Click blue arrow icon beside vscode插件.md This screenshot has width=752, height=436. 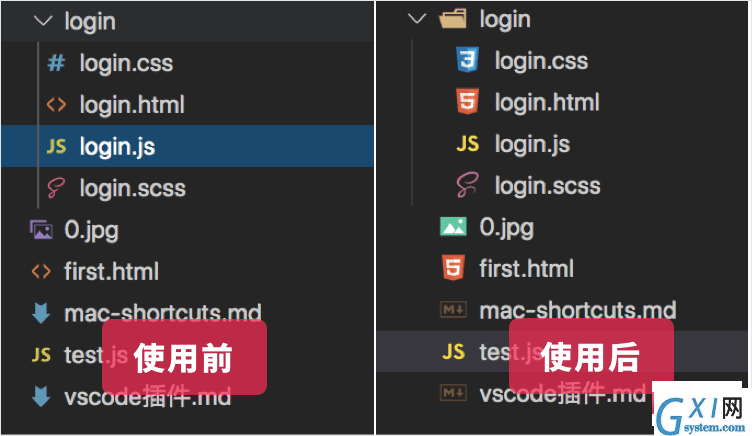tap(41, 397)
